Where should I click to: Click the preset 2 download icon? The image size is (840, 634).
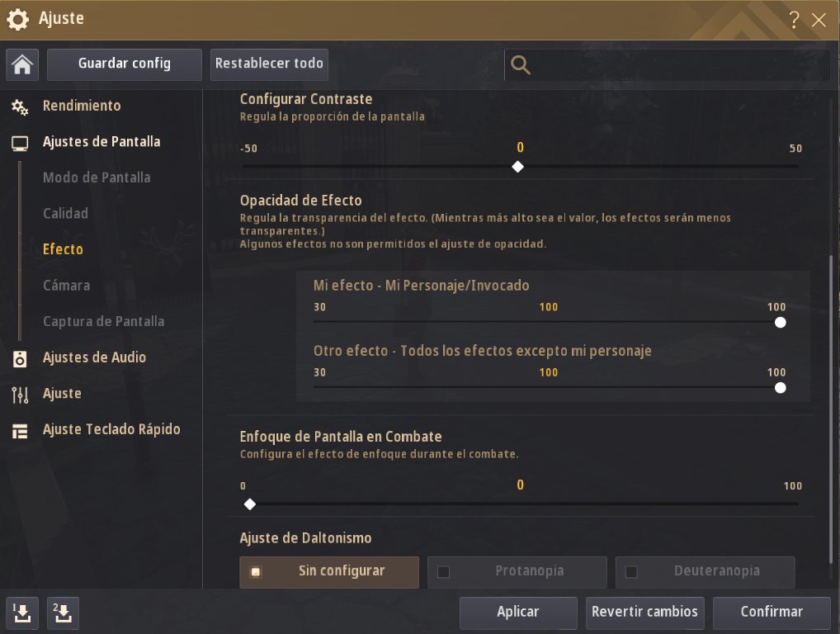tap(64, 613)
